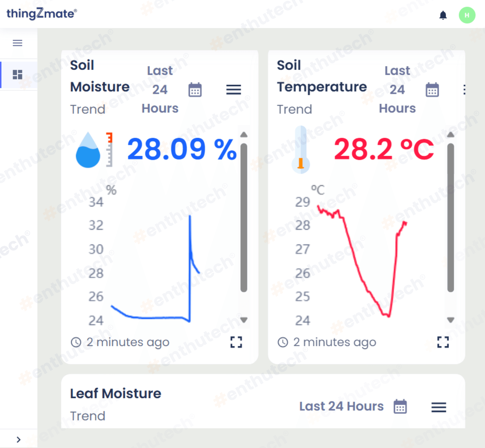The width and height of the screenshot is (485, 448).
Task: Click scroll down arrow in Soil Moisture card
Action: click(244, 320)
